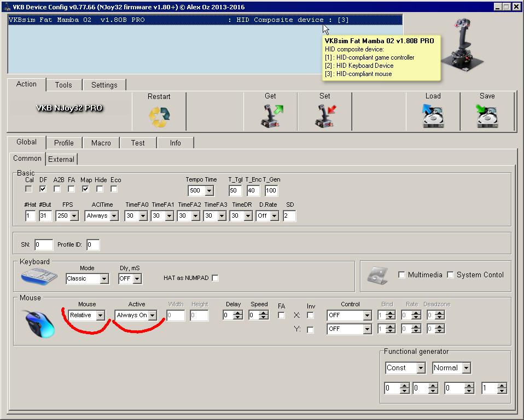
Task: Open the Info tab
Action: [175, 143]
